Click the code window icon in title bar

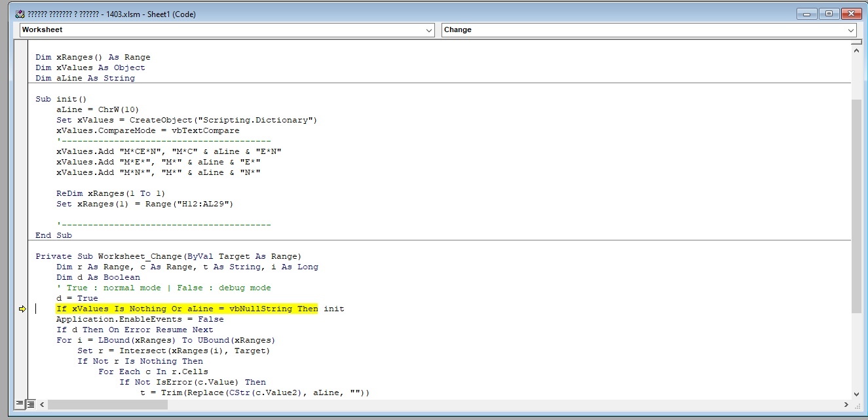coord(20,14)
